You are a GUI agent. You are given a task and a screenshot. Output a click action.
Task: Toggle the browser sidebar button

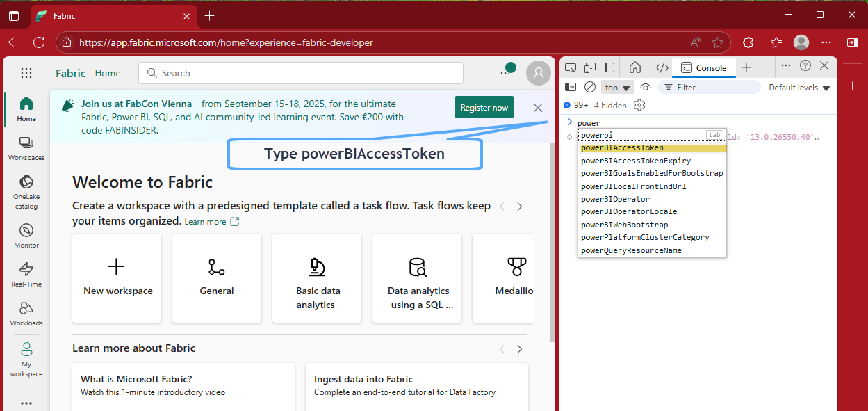coord(852,42)
